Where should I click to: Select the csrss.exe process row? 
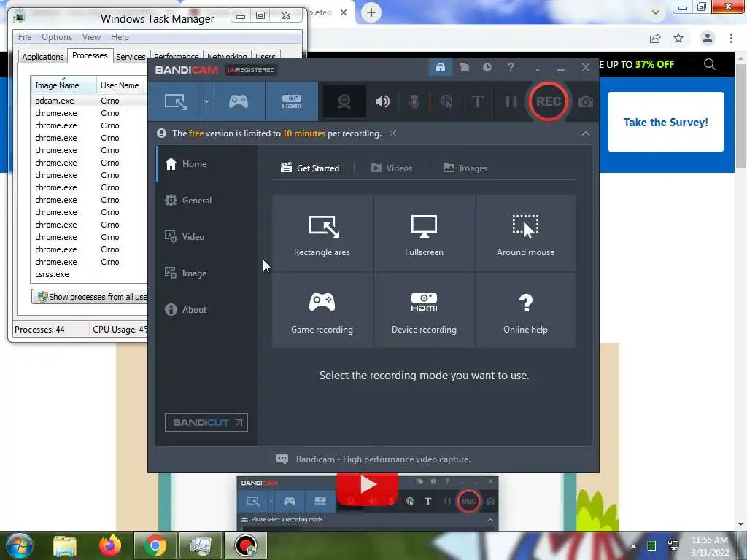(x=89, y=274)
